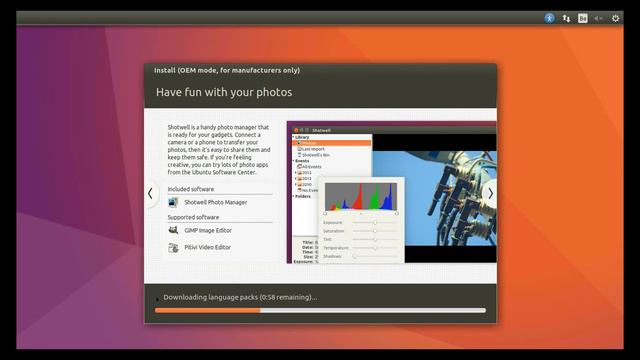
Task: Click the Shotwell Photo Manager icon
Action: pos(173,202)
